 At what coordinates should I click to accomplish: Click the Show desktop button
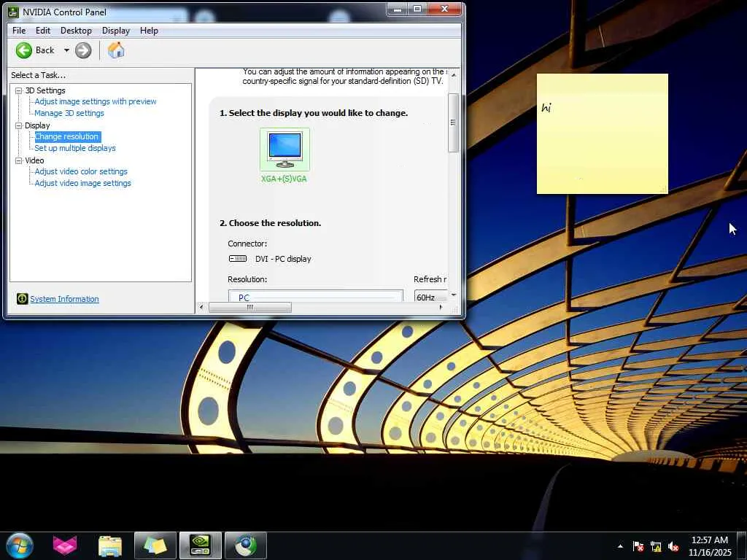(x=742, y=545)
